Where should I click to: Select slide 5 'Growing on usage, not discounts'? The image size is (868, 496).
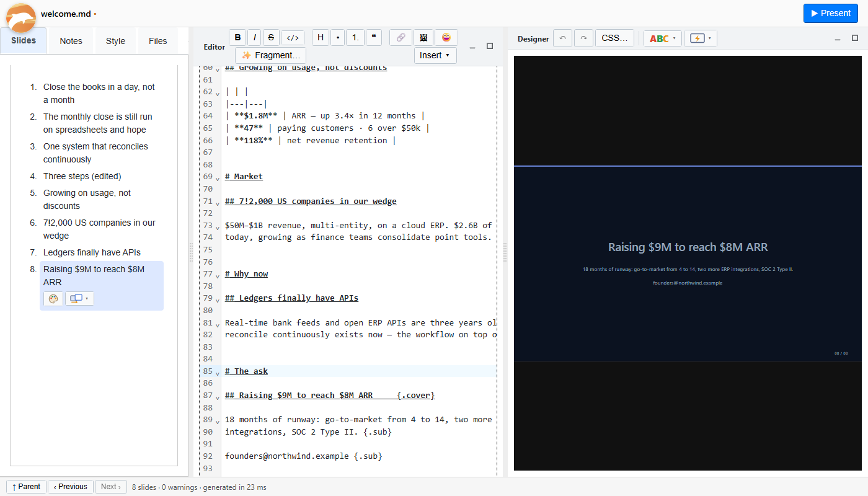[x=87, y=200]
